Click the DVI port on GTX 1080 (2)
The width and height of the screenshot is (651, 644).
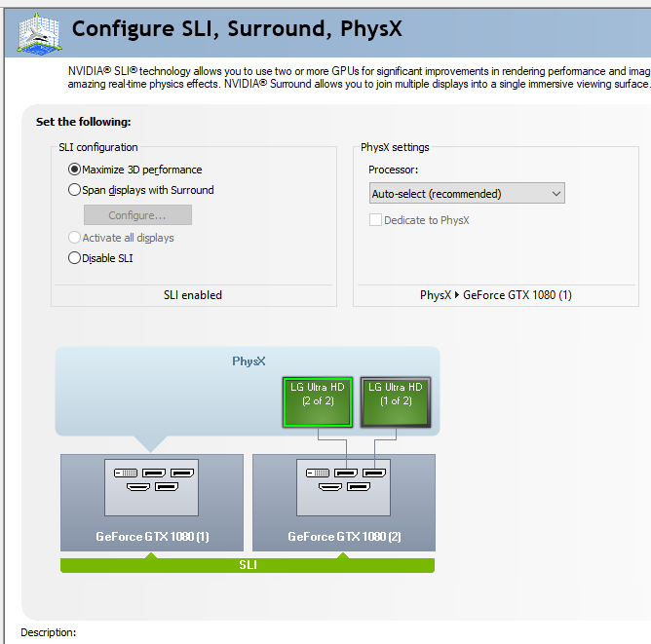tap(318, 473)
